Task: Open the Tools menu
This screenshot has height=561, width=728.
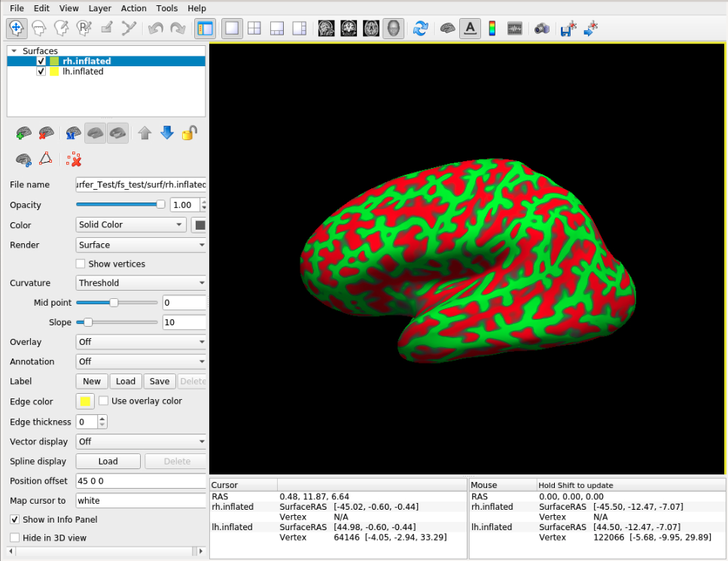Action: [x=167, y=8]
